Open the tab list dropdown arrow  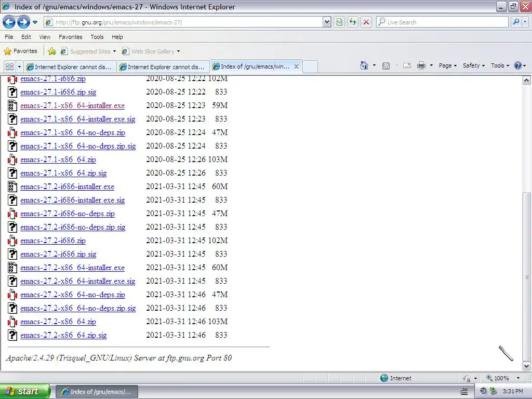(19, 67)
